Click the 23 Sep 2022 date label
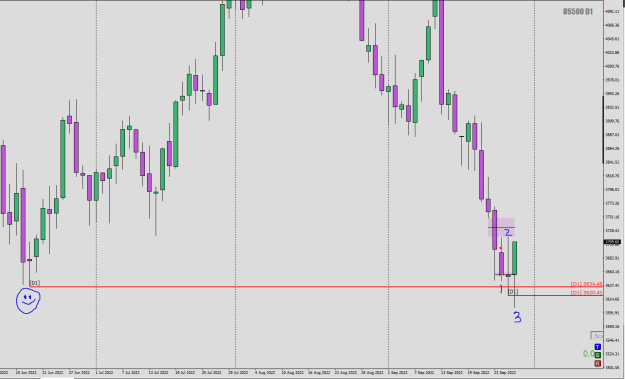 coord(505,373)
